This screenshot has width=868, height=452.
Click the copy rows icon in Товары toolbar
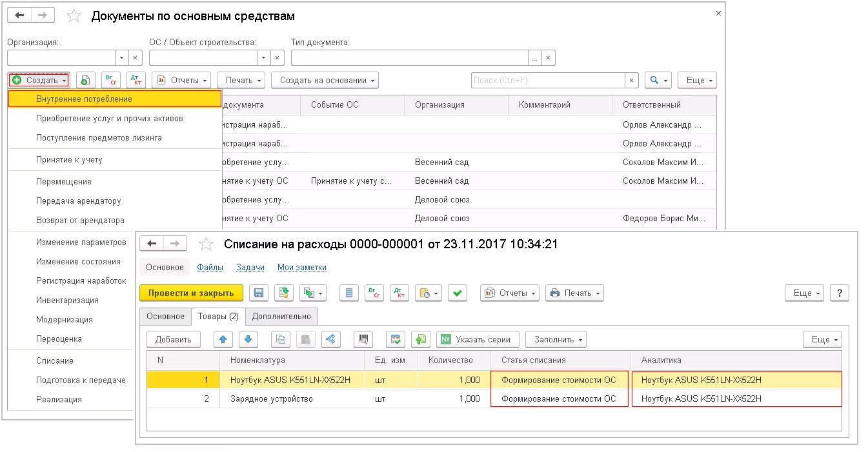pyautogui.click(x=281, y=339)
